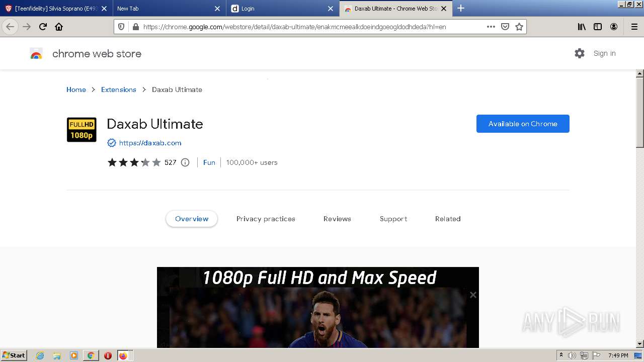Click the Home breadcrumb link
Image resolution: width=644 pixels, height=362 pixels.
tap(76, 89)
